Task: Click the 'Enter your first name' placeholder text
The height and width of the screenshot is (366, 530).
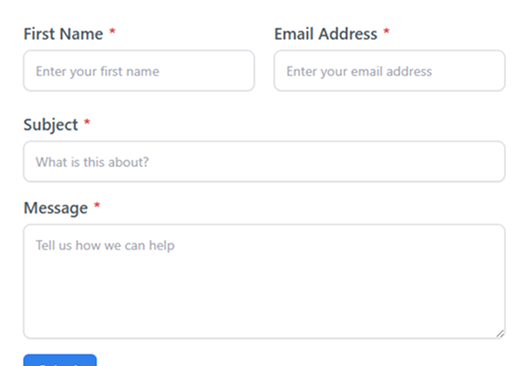Action: tap(97, 72)
